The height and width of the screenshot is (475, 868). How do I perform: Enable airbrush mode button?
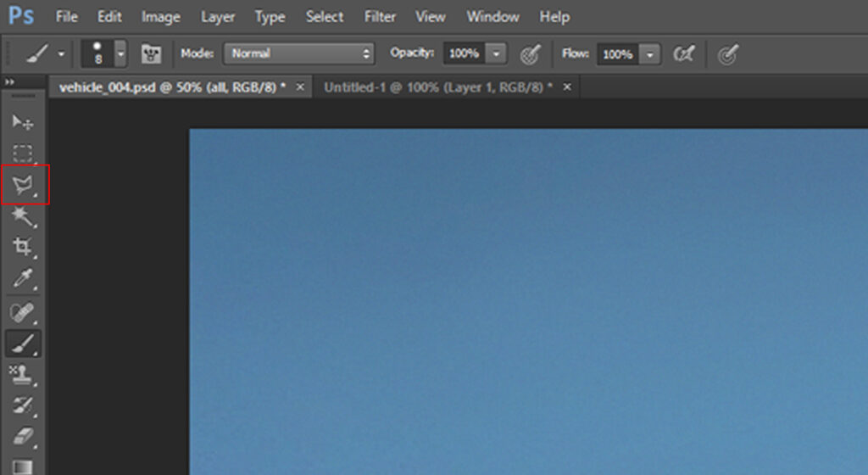[x=684, y=53]
